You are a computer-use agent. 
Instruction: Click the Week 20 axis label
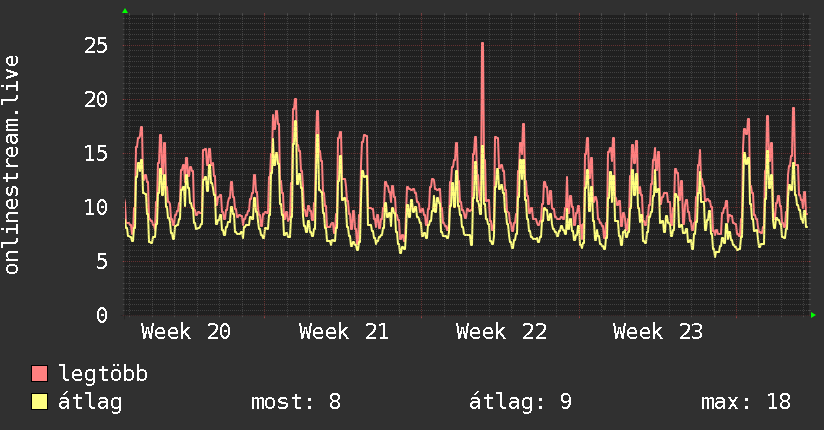[186, 332]
